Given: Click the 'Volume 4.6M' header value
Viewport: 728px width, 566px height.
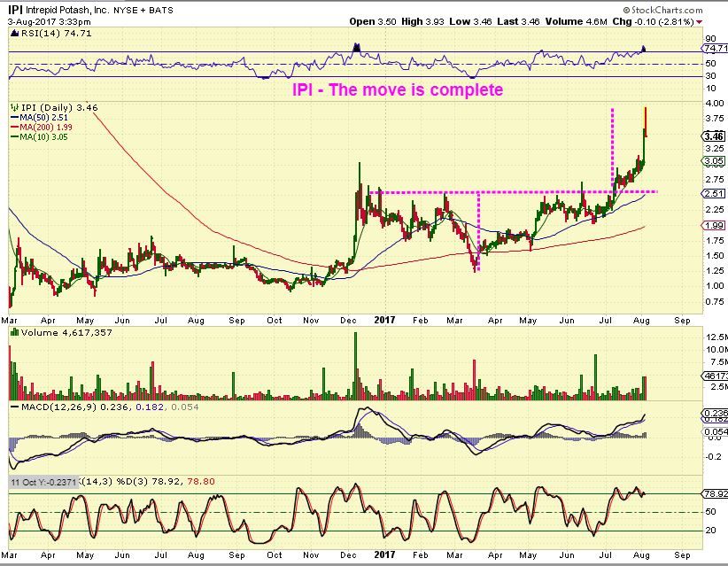Looking at the screenshot, I should pyautogui.click(x=577, y=21).
